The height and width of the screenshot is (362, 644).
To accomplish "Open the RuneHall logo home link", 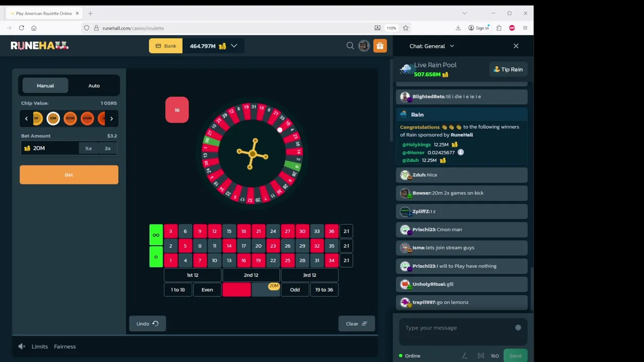I will tap(39, 46).
